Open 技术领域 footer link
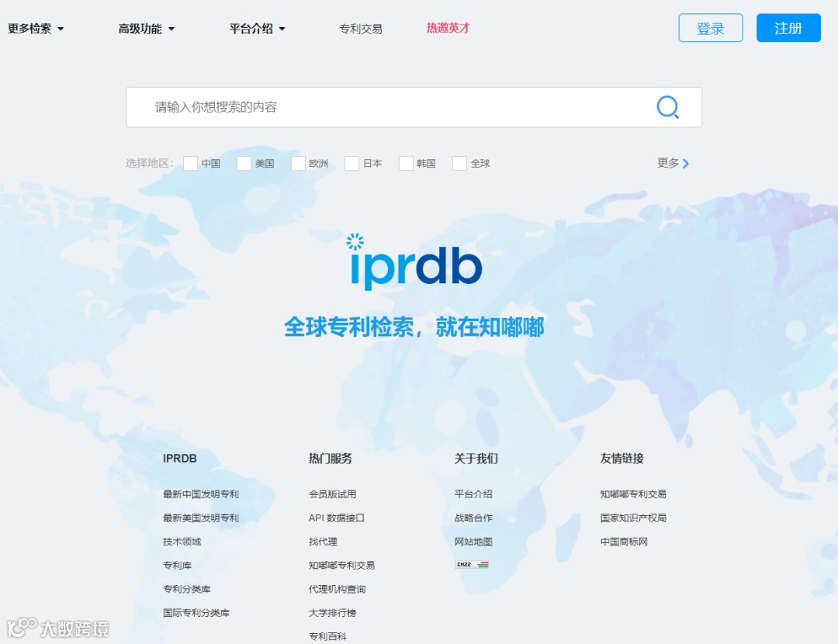This screenshot has width=838, height=644. pos(182,542)
